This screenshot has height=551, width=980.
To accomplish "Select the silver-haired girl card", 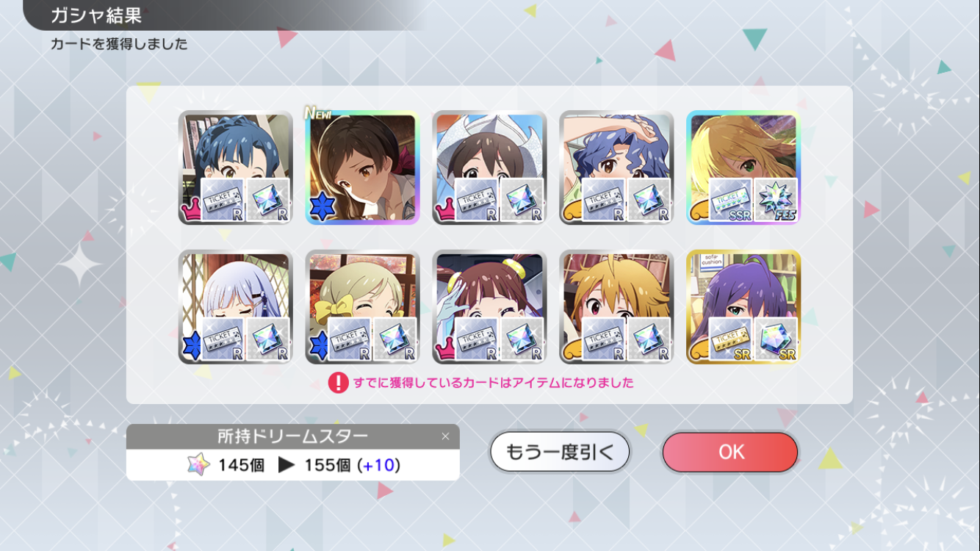I will 236,307.
